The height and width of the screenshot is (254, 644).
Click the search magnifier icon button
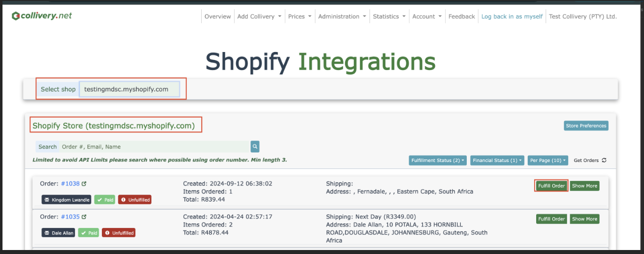(x=255, y=146)
